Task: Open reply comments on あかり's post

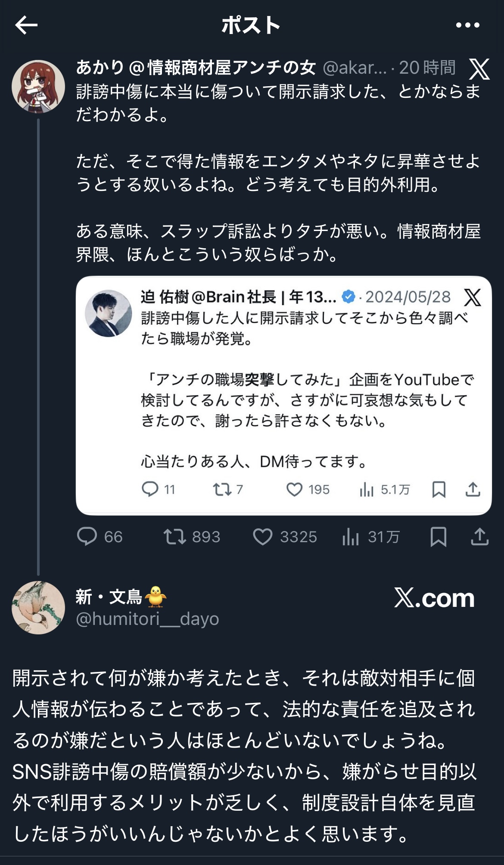Action: pos(87,537)
